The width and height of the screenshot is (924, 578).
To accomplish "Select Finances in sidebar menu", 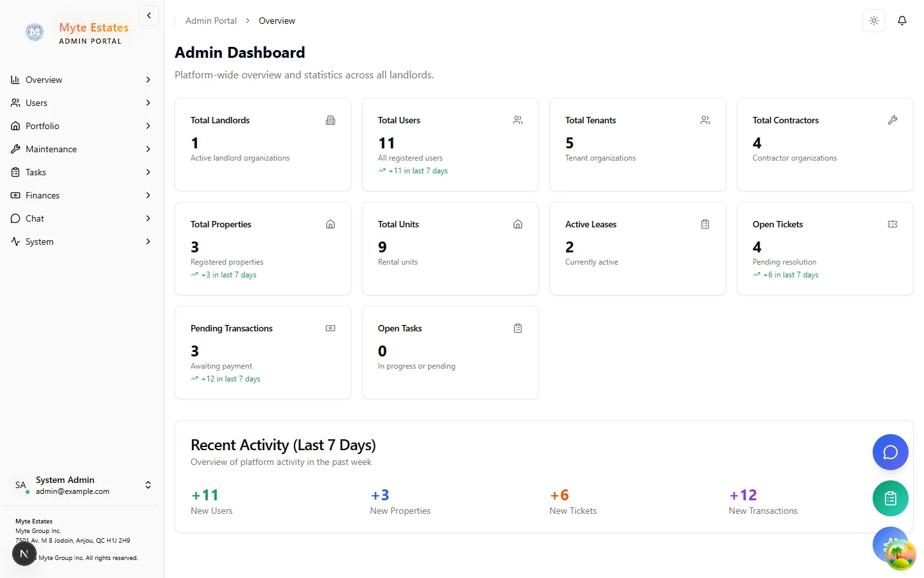I will 81,195.
